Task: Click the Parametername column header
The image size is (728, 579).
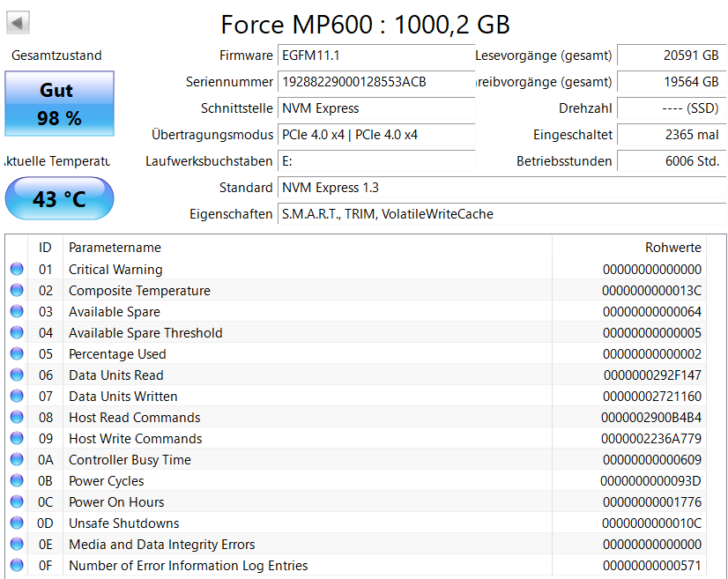Action: pyautogui.click(x=308, y=248)
